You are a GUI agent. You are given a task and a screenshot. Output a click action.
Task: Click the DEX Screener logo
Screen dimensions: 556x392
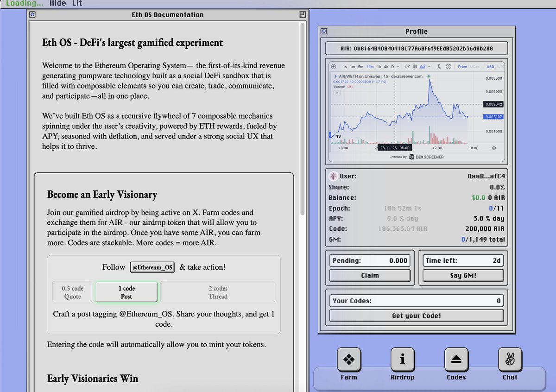426,157
